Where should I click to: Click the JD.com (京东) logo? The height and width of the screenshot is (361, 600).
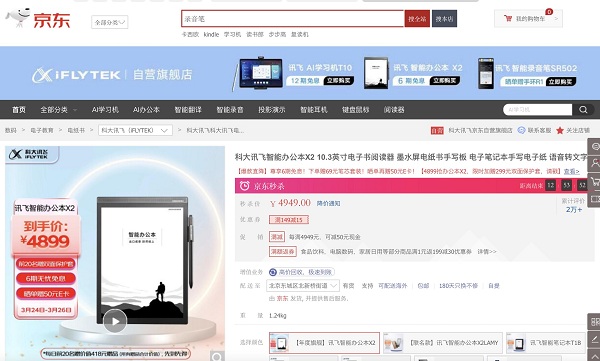pos(38,18)
